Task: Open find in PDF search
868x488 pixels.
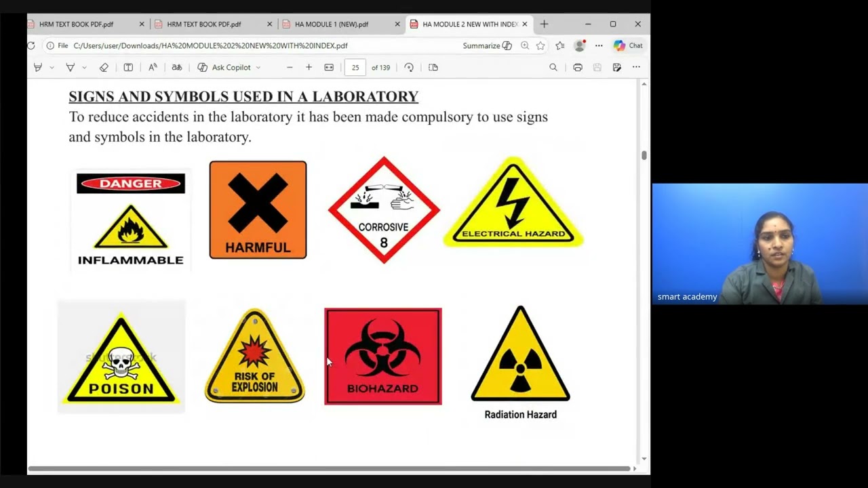Action: click(x=553, y=67)
